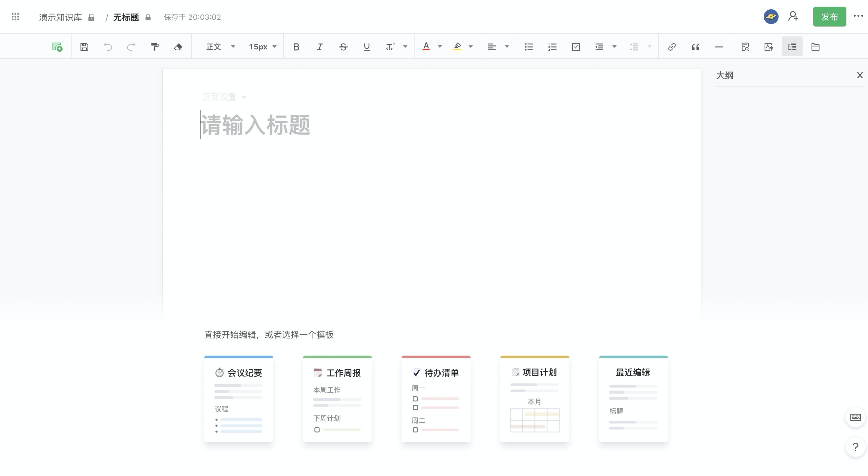Viewport: 868px width, 476px height.
Task: Choose the 最近编辑 template card
Action: [x=634, y=399]
